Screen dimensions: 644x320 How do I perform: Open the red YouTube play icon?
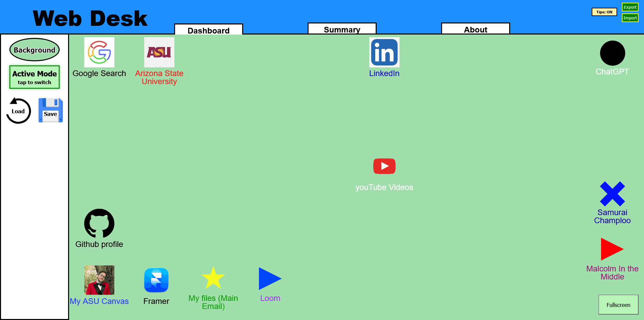[x=384, y=166]
